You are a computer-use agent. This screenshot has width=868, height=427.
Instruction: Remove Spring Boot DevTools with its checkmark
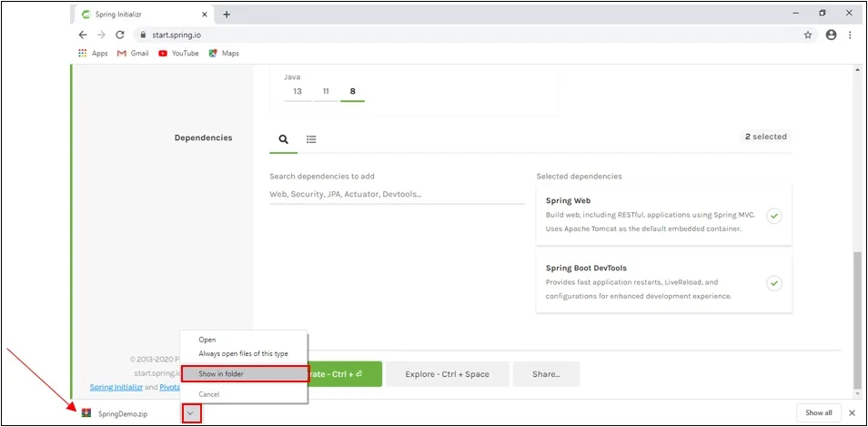pyautogui.click(x=774, y=283)
